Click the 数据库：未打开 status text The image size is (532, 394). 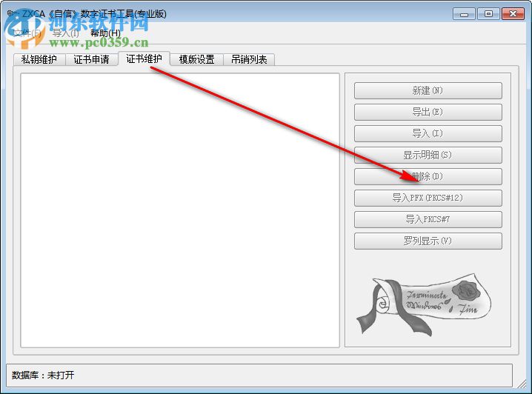(x=43, y=375)
